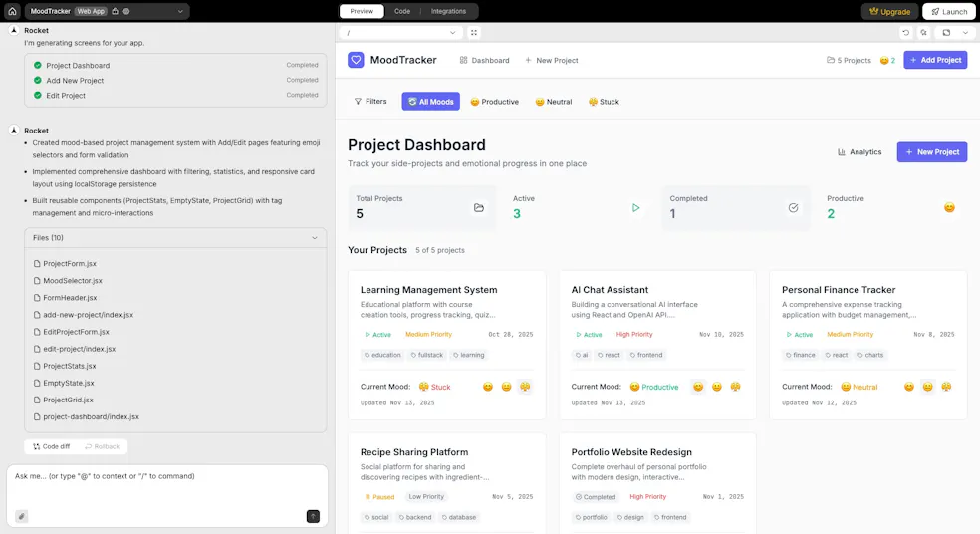Click the send arrow in chat box
Image resolution: width=980 pixels, height=534 pixels.
313,516
